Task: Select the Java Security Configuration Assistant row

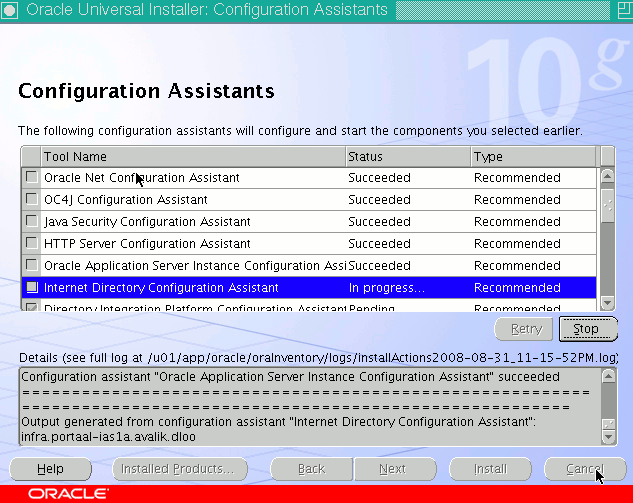Action: (309, 222)
